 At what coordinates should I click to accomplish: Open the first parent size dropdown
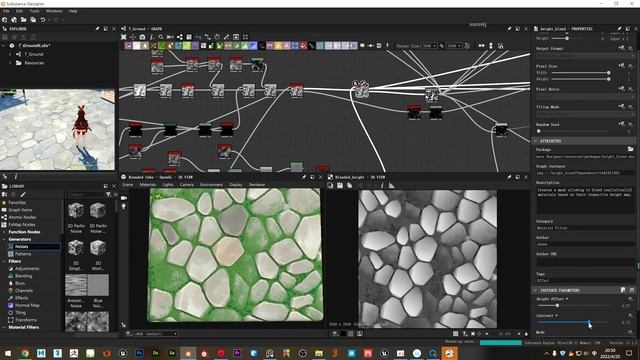pos(430,46)
